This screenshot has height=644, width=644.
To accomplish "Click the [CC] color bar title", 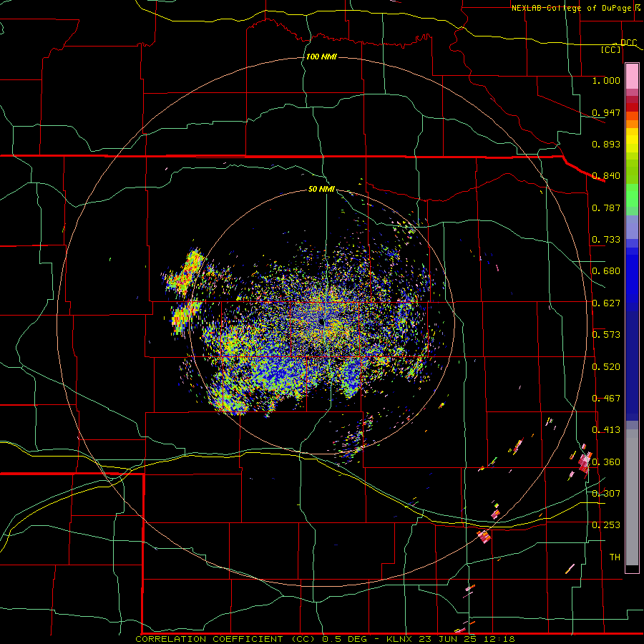I will (611, 49).
